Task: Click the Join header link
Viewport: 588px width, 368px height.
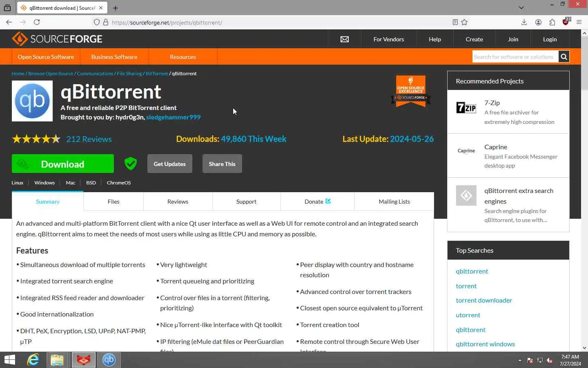Action: click(513, 39)
